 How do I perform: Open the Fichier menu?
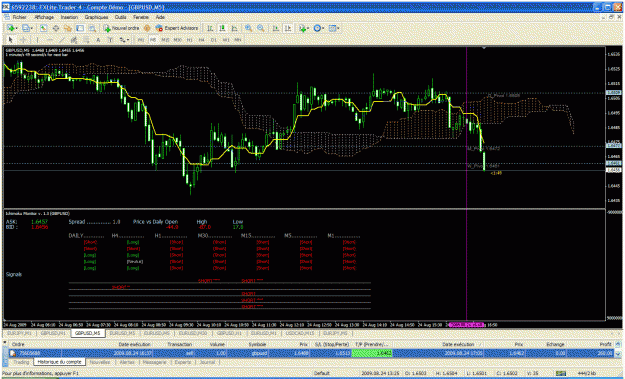tap(19, 17)
